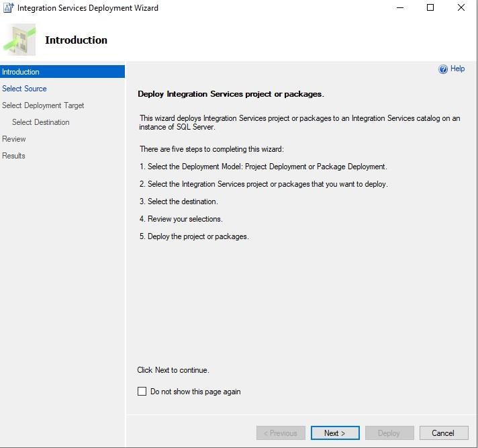Click the Cancel button

coord(444,433)
